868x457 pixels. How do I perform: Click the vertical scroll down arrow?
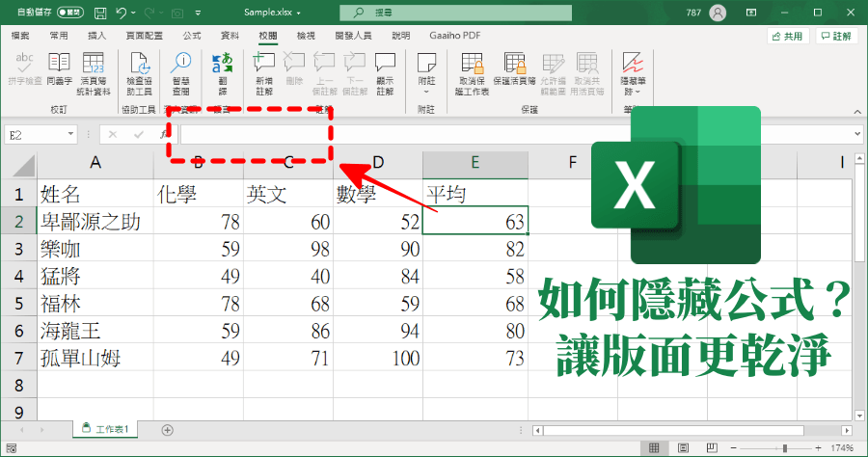(x=859, y=416)
